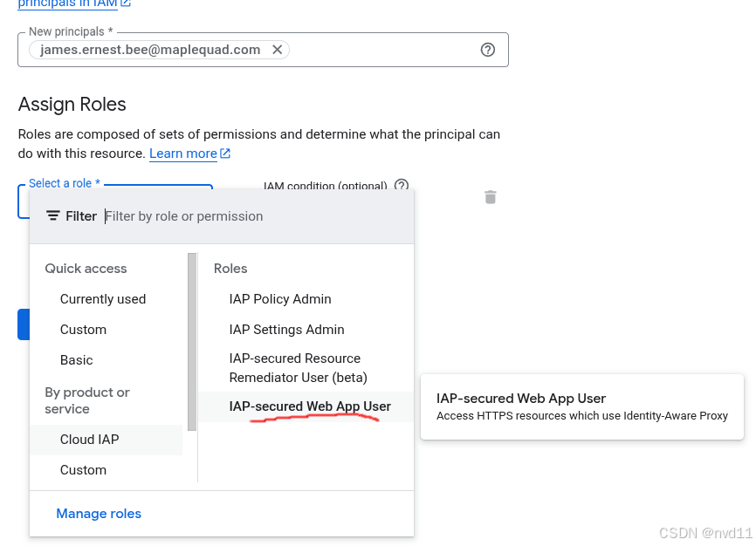Select Currently used under Quick access
The width and height of the screenshot is (756, 546).
[107, 299]
